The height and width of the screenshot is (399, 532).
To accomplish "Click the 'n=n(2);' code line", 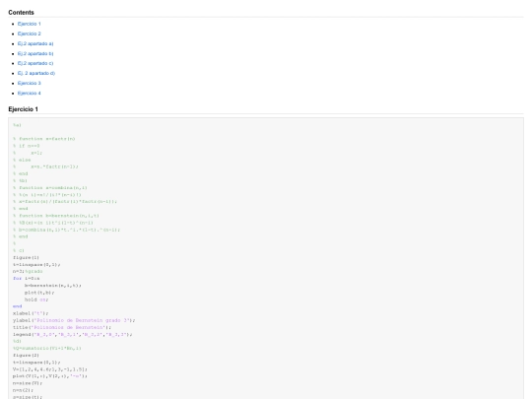I will (23, 390).
